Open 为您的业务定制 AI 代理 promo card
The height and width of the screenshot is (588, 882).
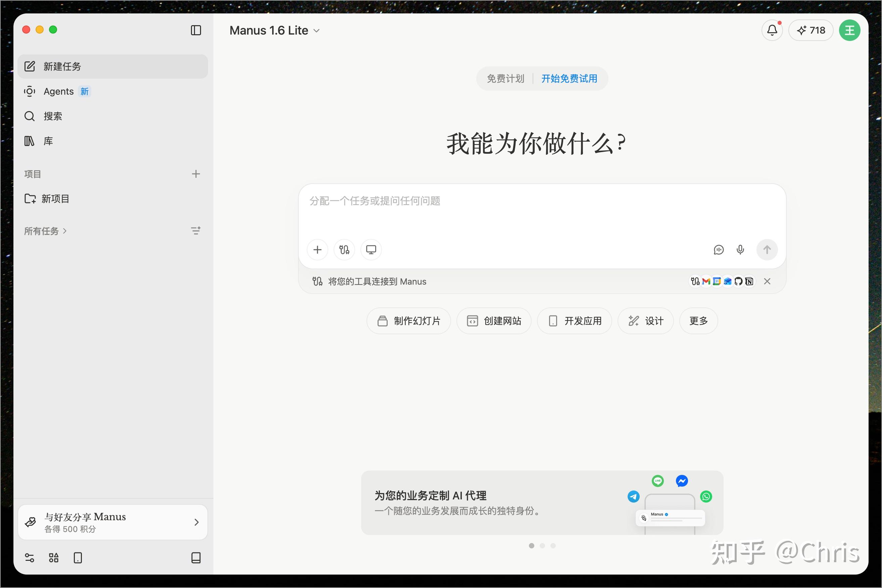(x=542, y=503)
